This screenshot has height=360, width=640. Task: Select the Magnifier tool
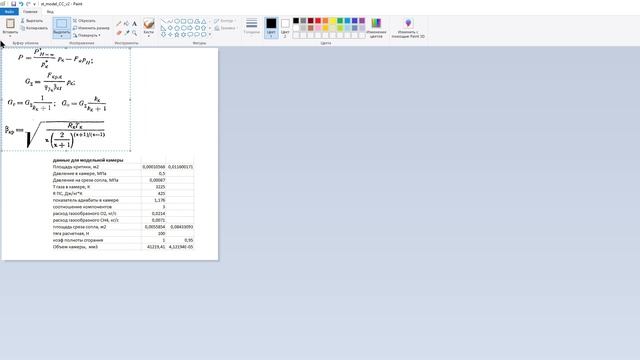[x=134, y=32]
